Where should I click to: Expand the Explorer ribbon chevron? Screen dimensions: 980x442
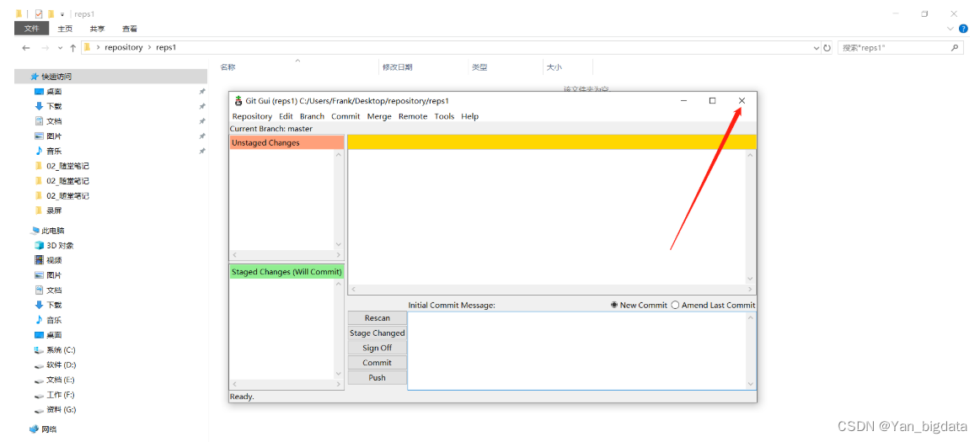[951, 29]
